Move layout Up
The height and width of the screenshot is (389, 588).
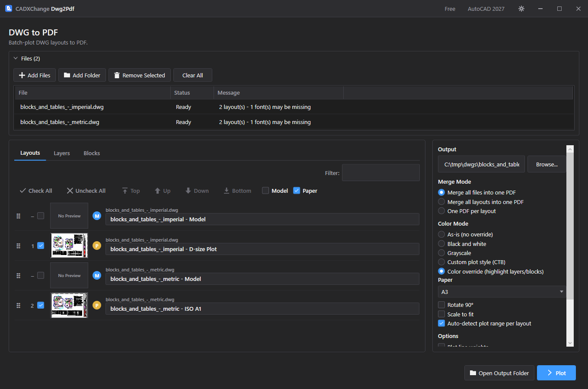pyautogui.click(x=163, y=191)
